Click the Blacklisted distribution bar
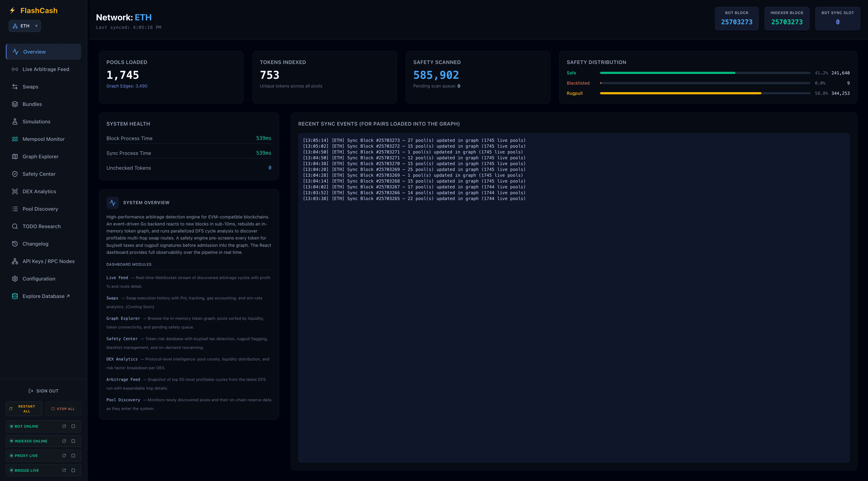This screenshot has width=868, height=481. point(705,83)
